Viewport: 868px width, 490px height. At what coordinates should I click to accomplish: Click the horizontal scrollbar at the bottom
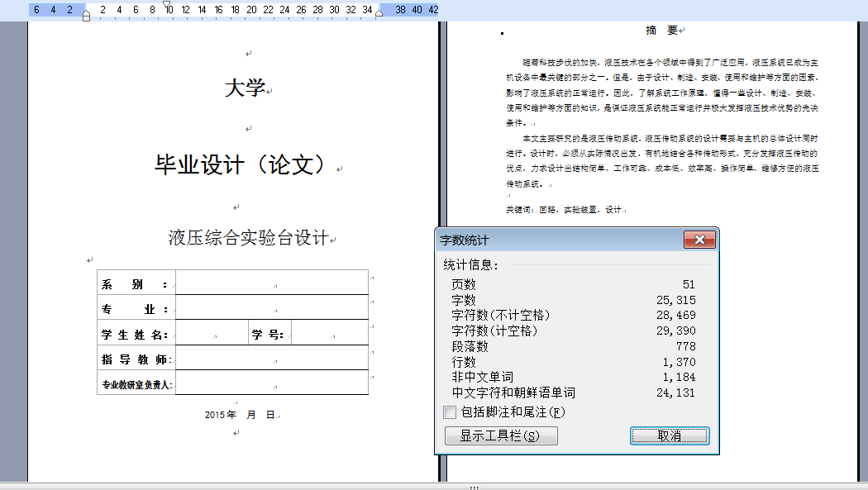point(434,487)
